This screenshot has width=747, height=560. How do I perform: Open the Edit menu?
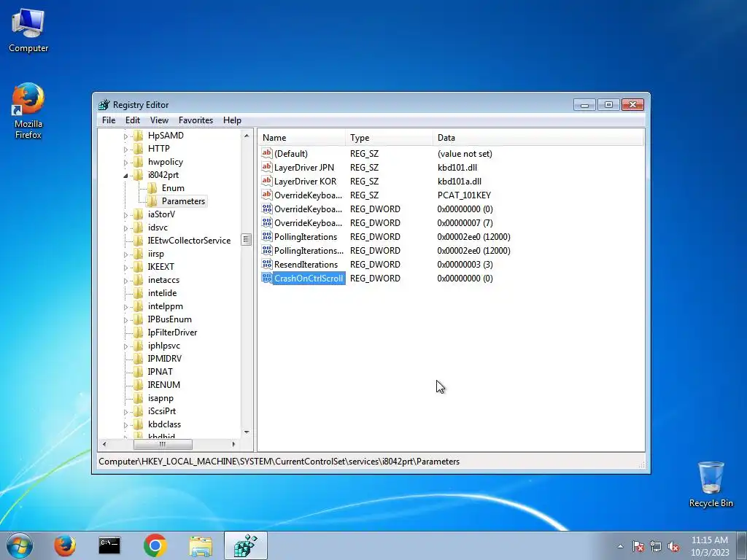[x=133, y=120]
